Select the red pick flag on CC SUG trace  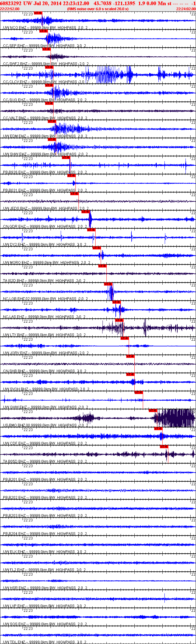coord(49,85)
